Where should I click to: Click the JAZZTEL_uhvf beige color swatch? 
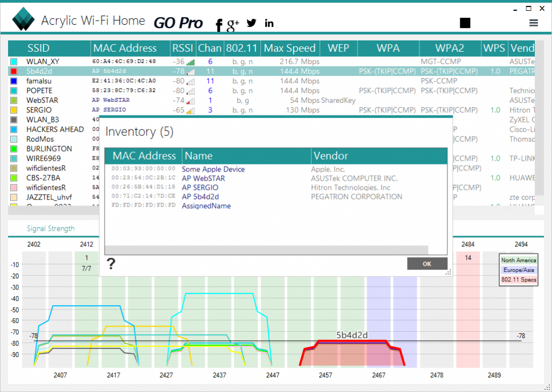[13, 197]
